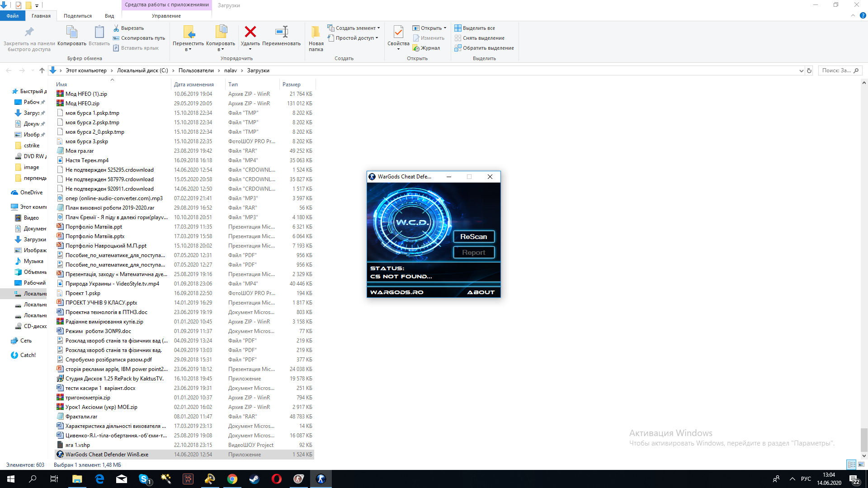Click Select all (Выделить все)
Viewport: 868px width, 488px height.
coord(475,28)
